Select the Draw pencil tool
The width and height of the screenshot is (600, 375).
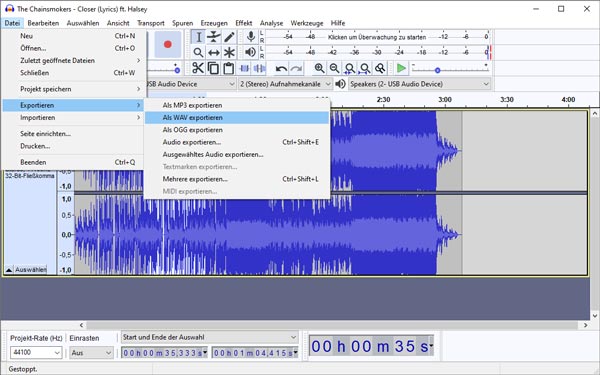pyautogui.click(x=229, y=37)
